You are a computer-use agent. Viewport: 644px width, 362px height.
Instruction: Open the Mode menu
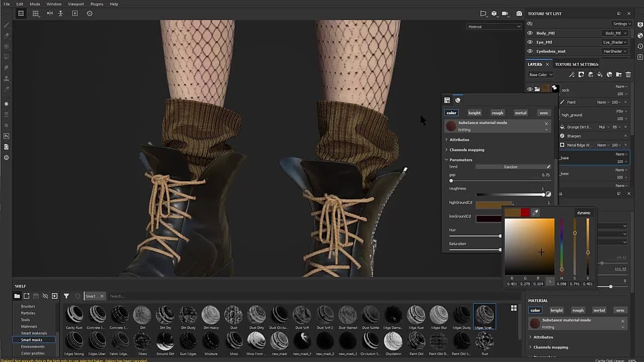click(x=35, y=4)
